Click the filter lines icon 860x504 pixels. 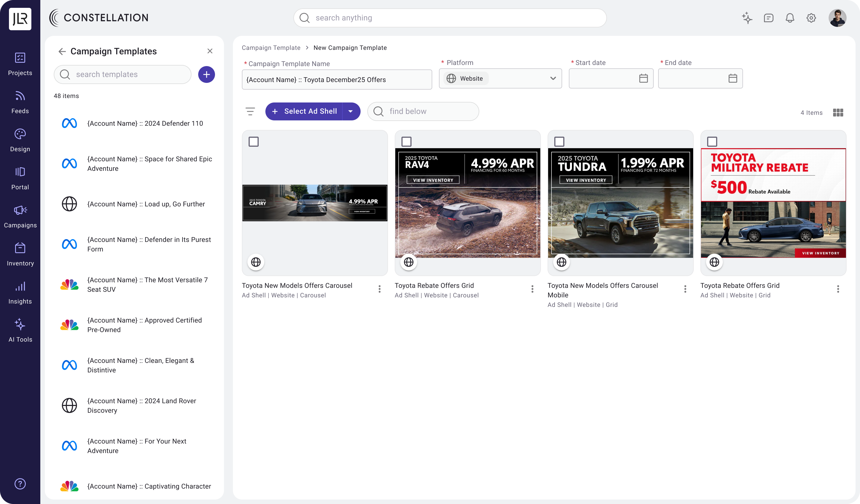pyautogui.click(x=250, y=111)
